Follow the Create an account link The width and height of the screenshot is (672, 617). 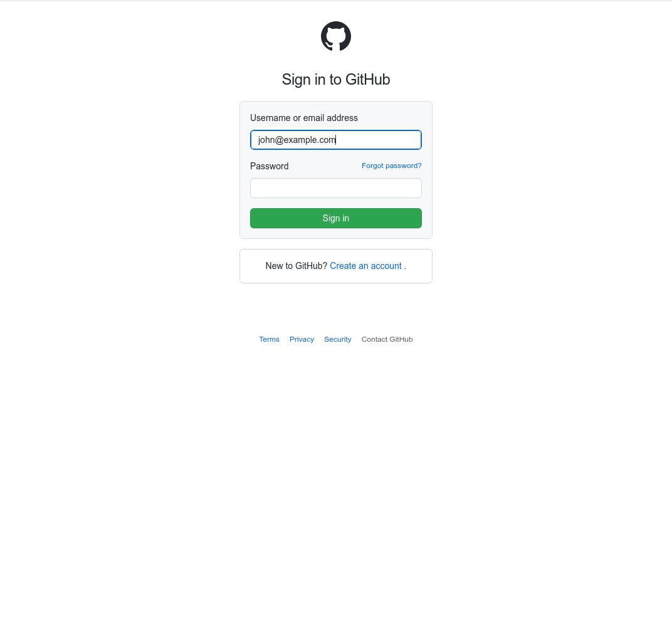point(365,266)
